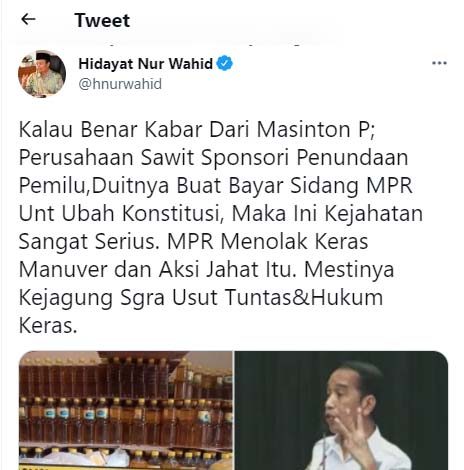This screenshot has width=464, height=470.
Task: Click the Tweet header title
Action: tap(102, 20)
